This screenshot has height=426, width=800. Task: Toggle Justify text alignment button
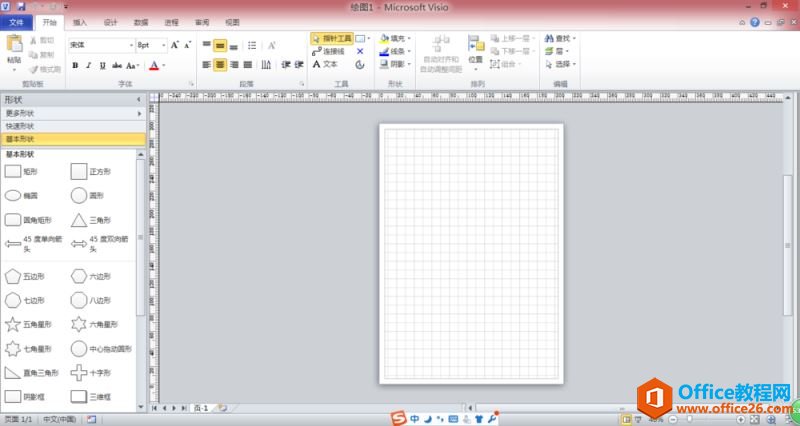[247, 65]
